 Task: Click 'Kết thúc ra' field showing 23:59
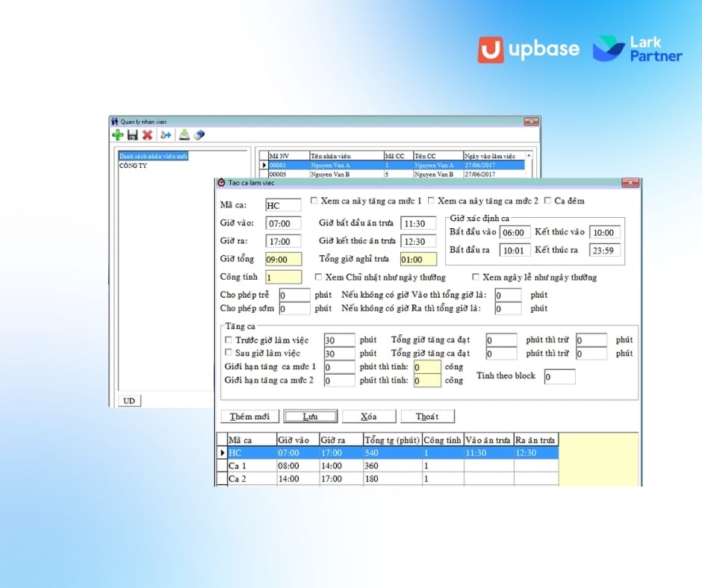tap(605, 250)
